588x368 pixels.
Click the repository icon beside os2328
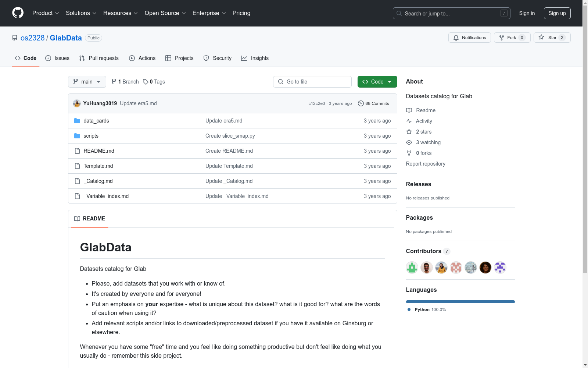pos(15,38)
